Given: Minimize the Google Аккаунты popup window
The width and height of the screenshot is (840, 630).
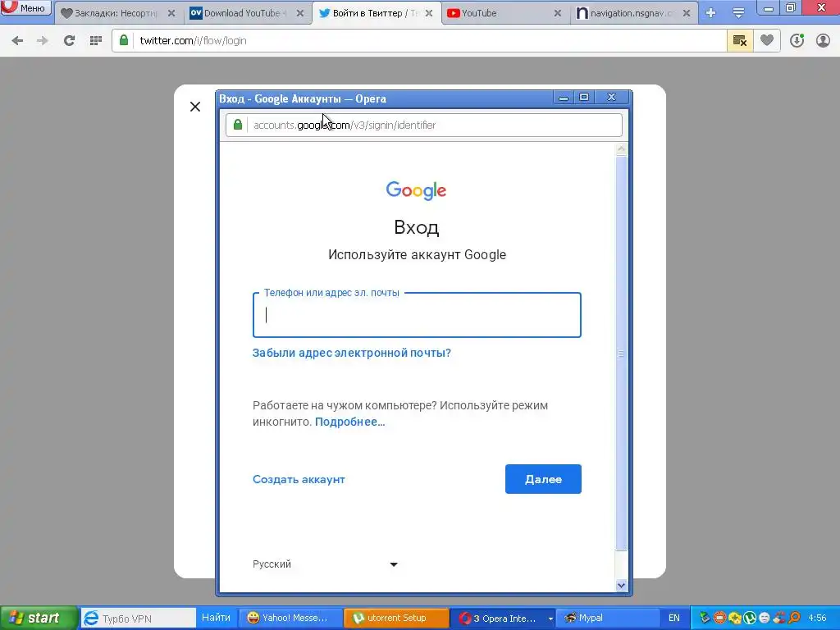Looking at the screenshot, I should coord(563,98).
